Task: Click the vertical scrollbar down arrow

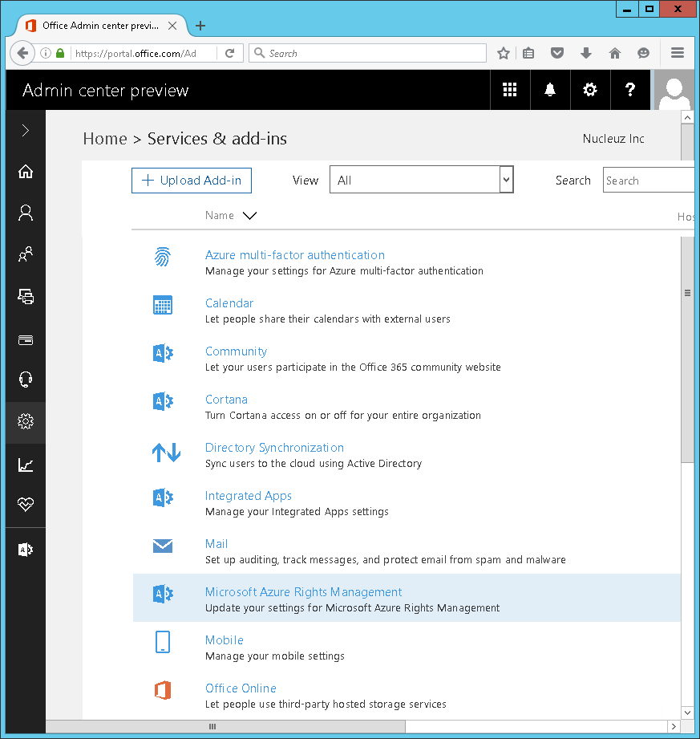Action: click(x=688, y=713)
